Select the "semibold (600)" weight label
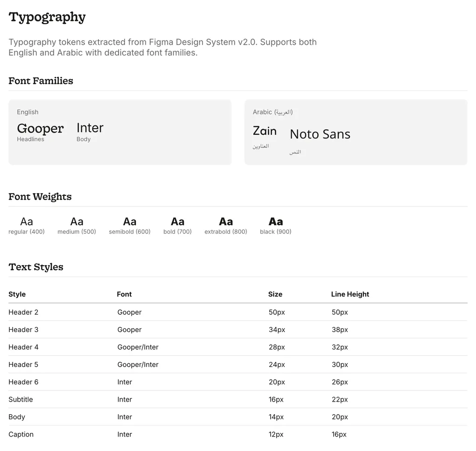The image size is (476, 451). (x=130, y=232)
